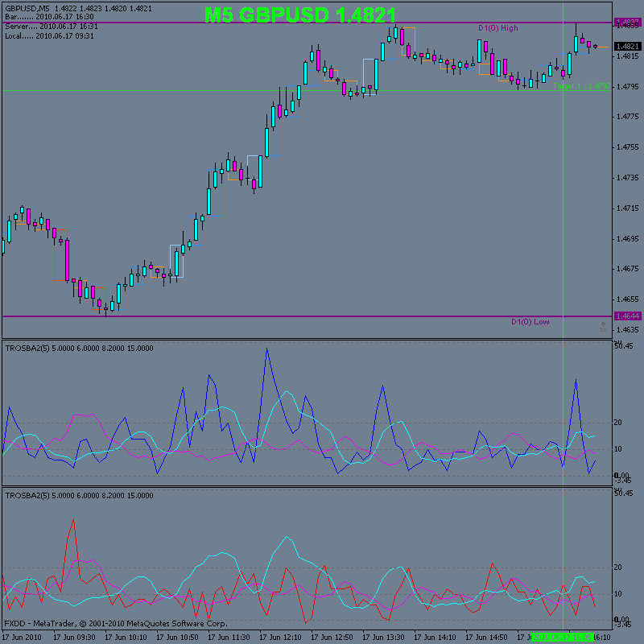Click the 'Local..... 2010.06.17 09:31' line

pos(49,36)
